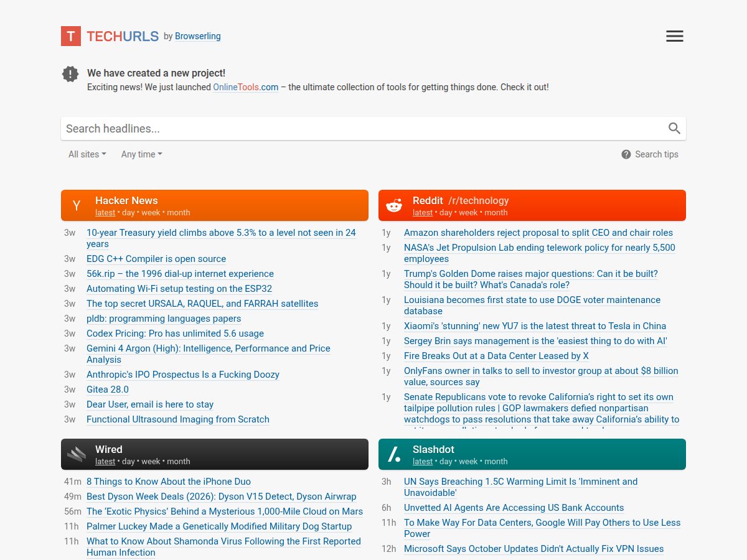Open 'Codex Pricing: Pro has unlimited' headline
The height and width of the screenshot is (560, 747).
coord(175,334)
